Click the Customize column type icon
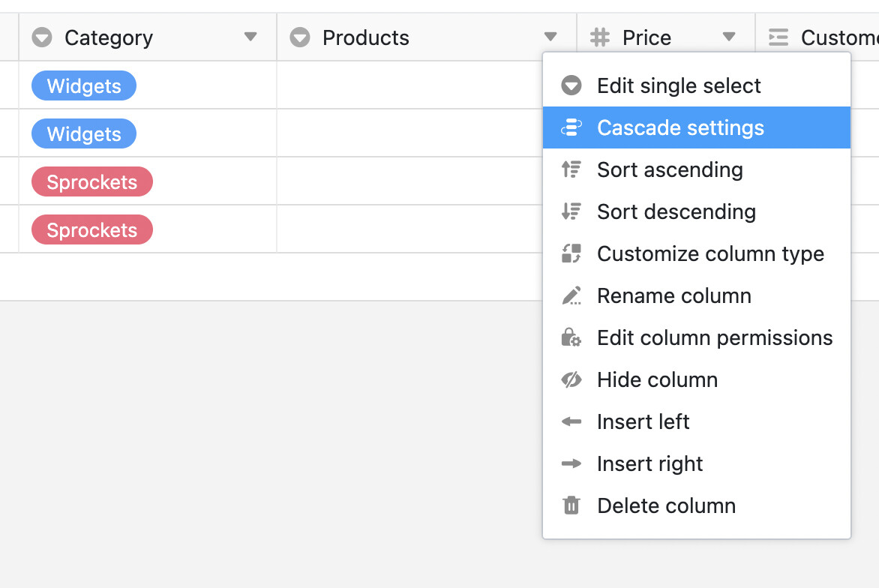This screenshot has height=588, width=879. coord(571,254)
